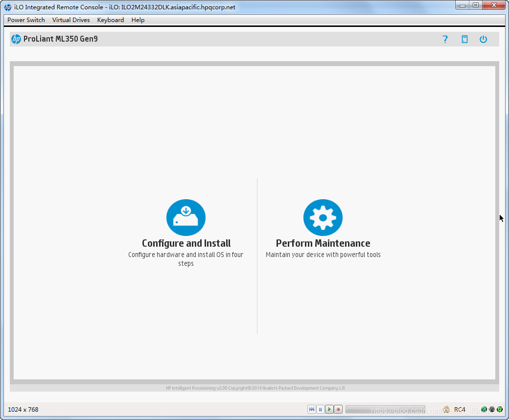This screenshot has height=420, width=509.
Task: Click the system information page icon
Action: coord(464,39)
